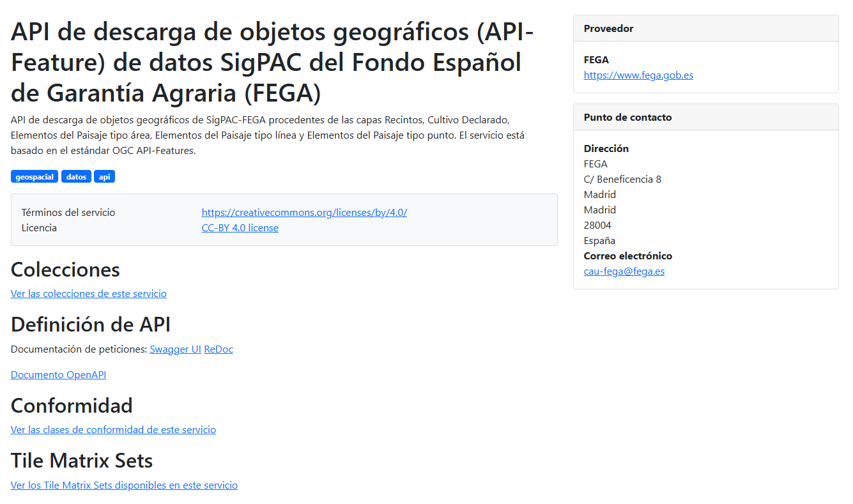Open the Swagger UI documentation

pyautogui.click(x=175, y=349)
